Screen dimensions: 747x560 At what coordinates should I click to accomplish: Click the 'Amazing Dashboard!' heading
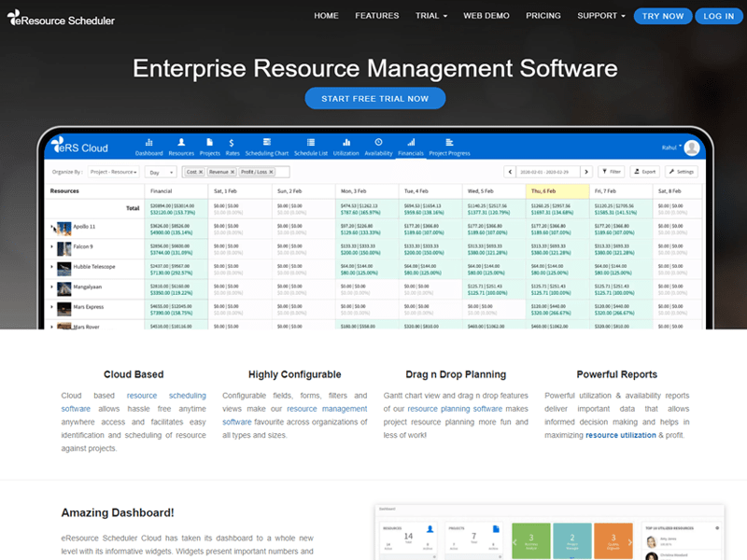click(118, 512)
